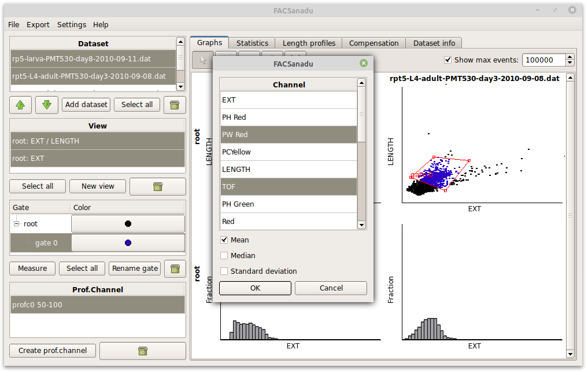
Task: Switch to the Compensation tab
Action: point(373,43)
